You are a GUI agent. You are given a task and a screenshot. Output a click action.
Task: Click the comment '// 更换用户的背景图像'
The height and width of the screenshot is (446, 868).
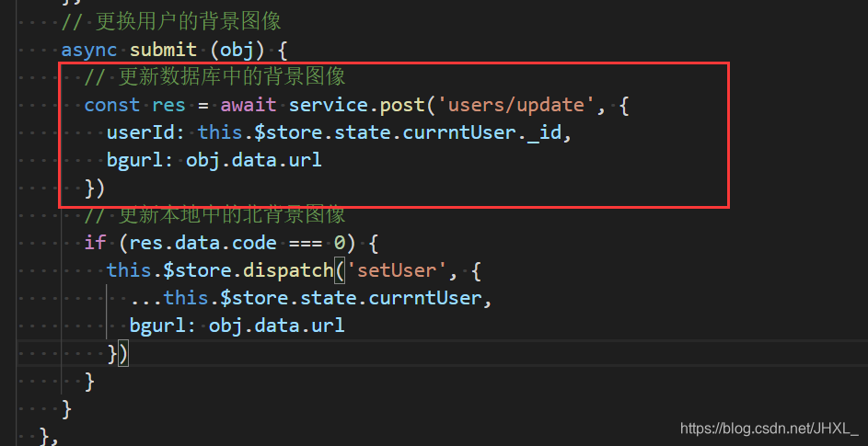click(171, 22)
